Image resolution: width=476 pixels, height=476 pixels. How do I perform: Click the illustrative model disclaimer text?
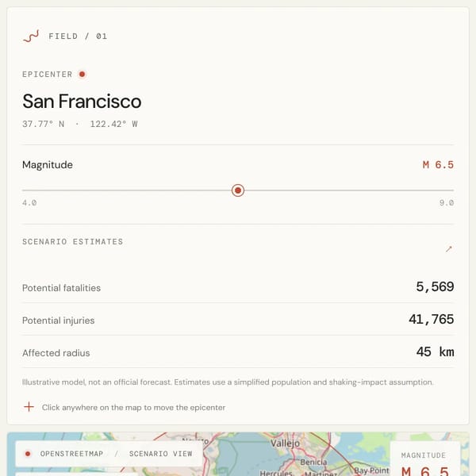[x=228, y=382]
